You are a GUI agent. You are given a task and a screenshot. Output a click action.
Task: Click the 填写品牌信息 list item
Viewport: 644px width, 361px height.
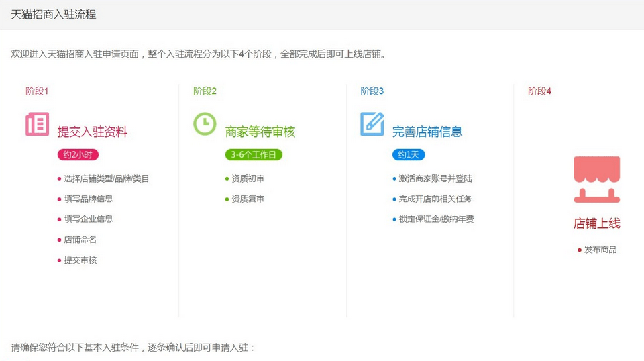[x=85, y=199]
